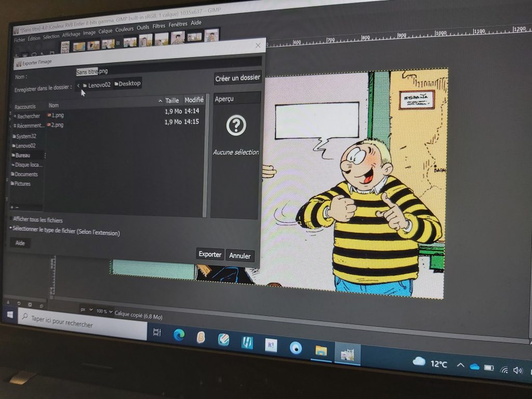Click the Annuler button
The height and width of the screenshot is (399, 532).
[x=240, y=256]
